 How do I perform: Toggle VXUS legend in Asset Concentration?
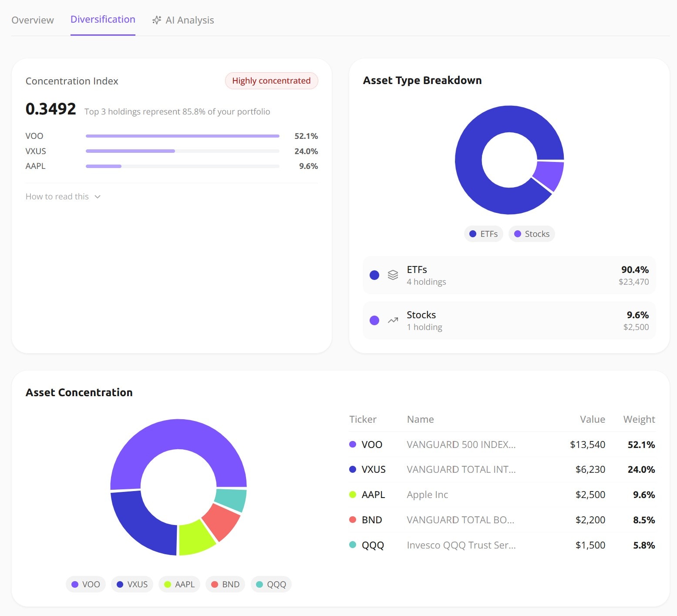click(x=132, y=584)
